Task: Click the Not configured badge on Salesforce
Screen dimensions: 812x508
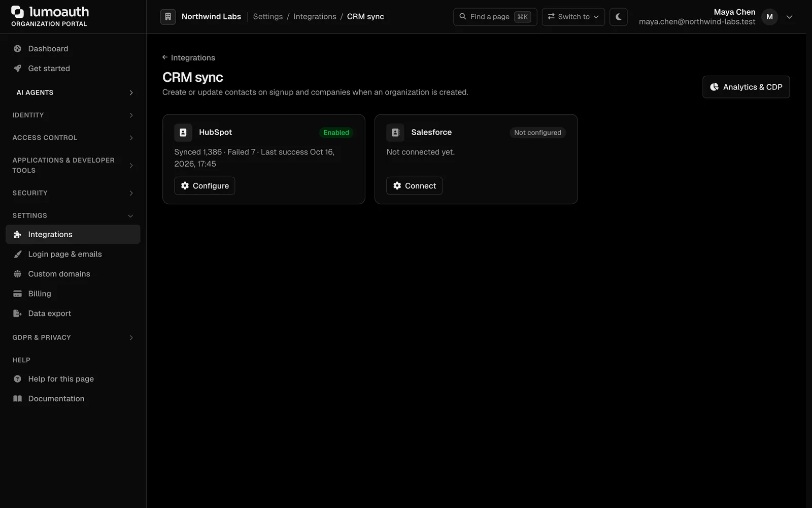Action: coord(537,133)
